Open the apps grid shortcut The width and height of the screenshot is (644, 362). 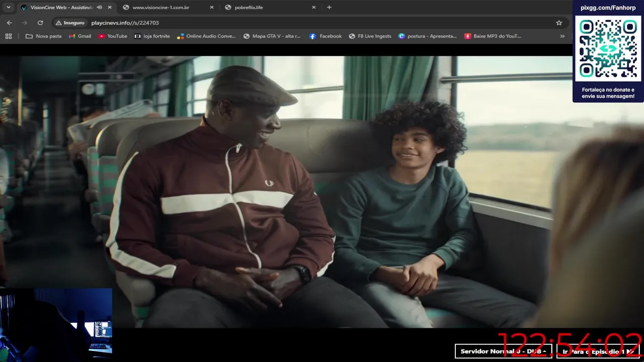point(9,36)
